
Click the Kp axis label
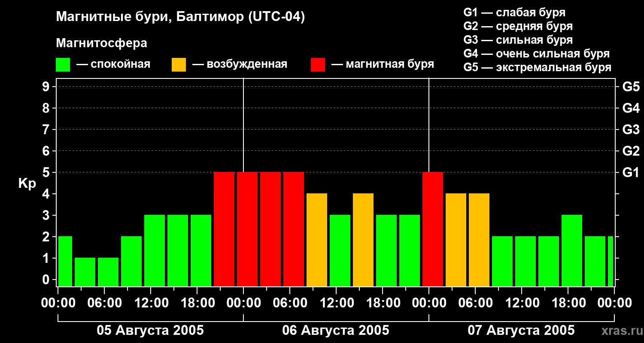pyautogui.click(x=27, y=184)
